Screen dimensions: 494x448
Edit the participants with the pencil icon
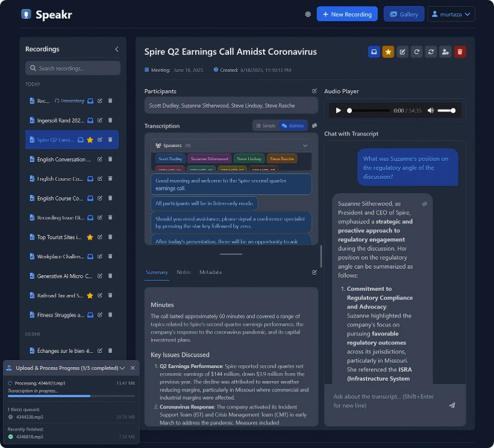pyautogui.click(x=314, y=91)
